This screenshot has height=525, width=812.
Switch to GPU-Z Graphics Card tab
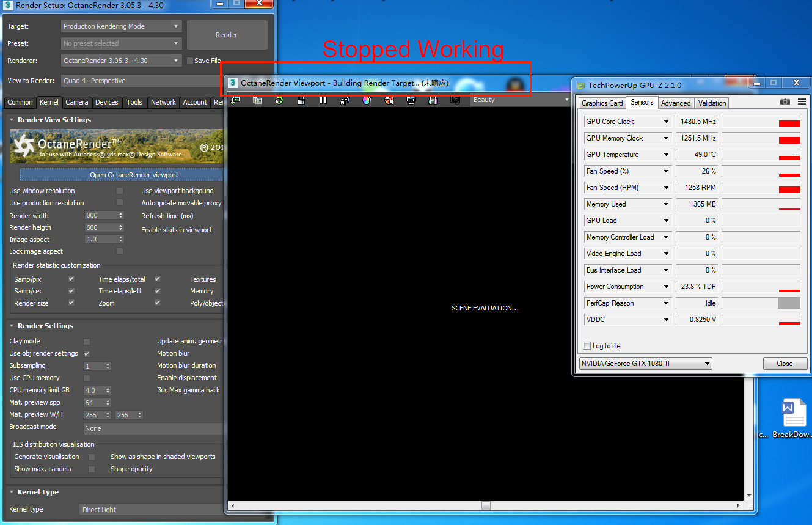[602, 103]
